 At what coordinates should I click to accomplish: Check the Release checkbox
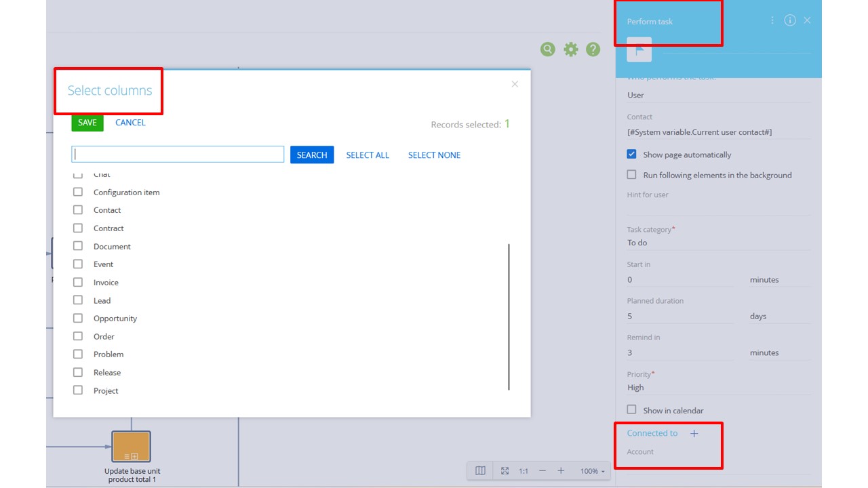point(78,372)
